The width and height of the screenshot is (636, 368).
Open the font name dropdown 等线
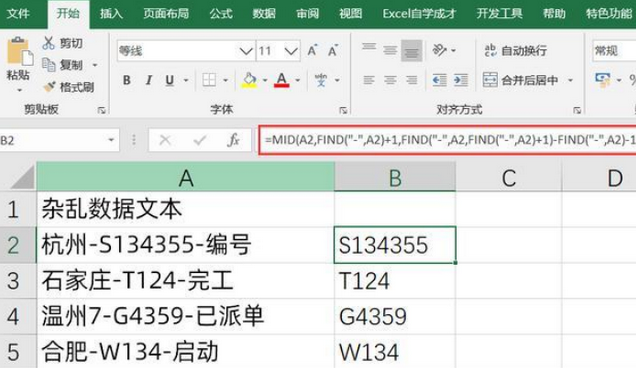246,51
